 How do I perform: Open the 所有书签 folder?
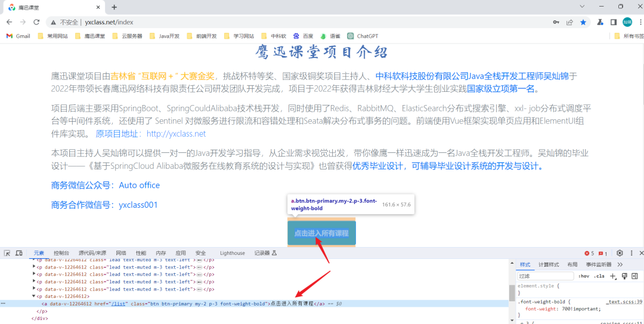coord(629,36)
